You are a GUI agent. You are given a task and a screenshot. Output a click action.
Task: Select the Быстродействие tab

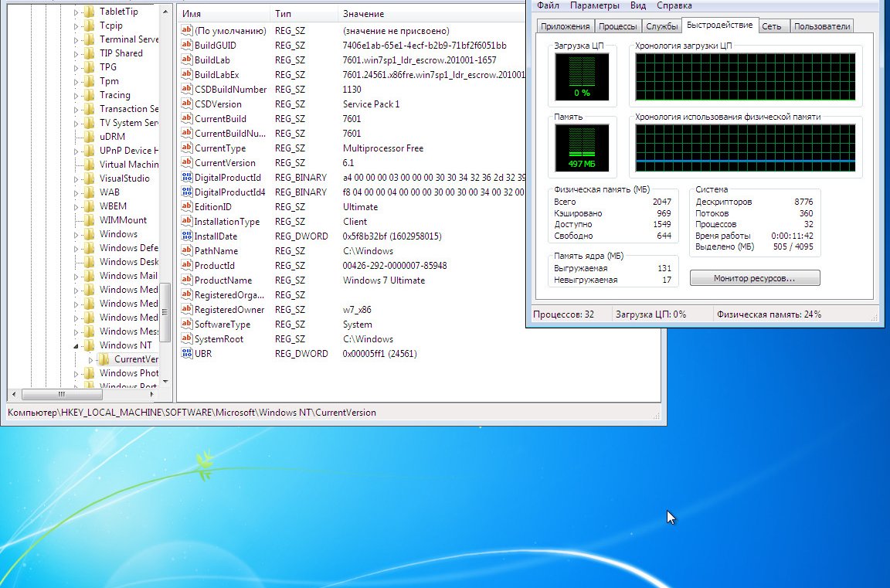(x=720, y=25)
